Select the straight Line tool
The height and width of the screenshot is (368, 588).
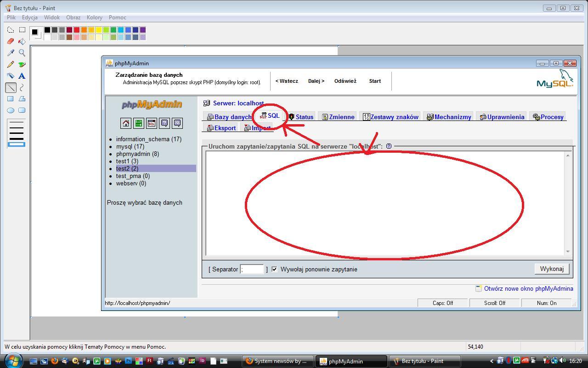11,87
